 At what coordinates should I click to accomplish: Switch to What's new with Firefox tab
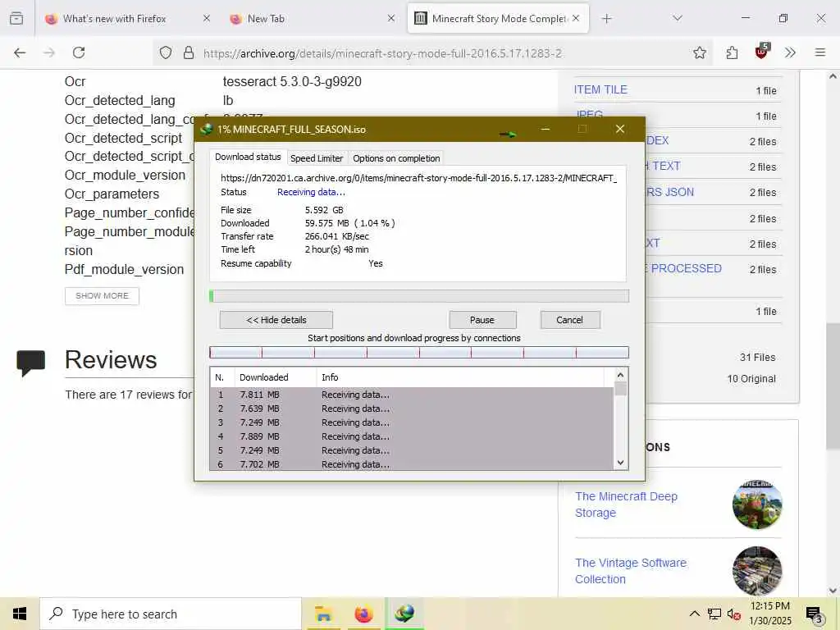[x=127, y=19]
